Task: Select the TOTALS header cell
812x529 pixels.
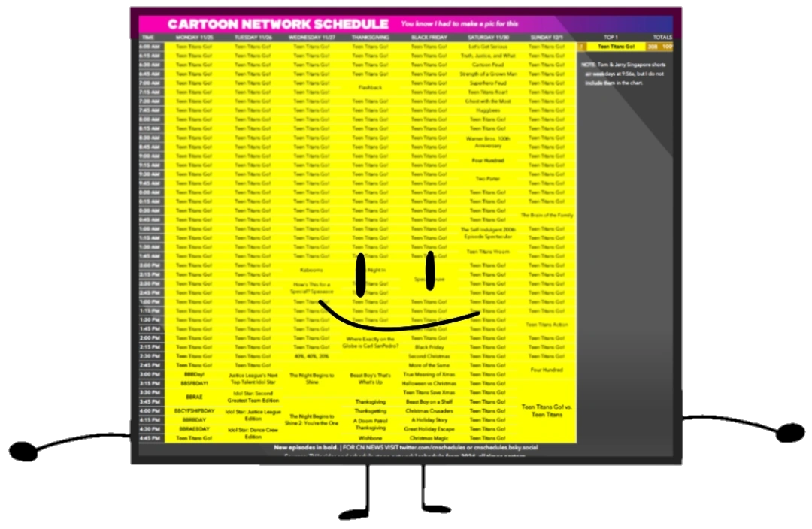Action: tap(661, 36)
